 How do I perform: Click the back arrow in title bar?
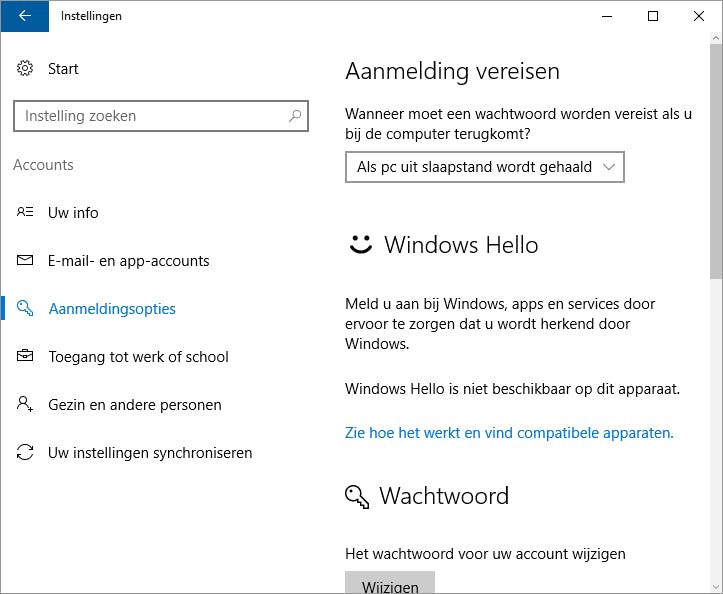click(x=24, y=16)
